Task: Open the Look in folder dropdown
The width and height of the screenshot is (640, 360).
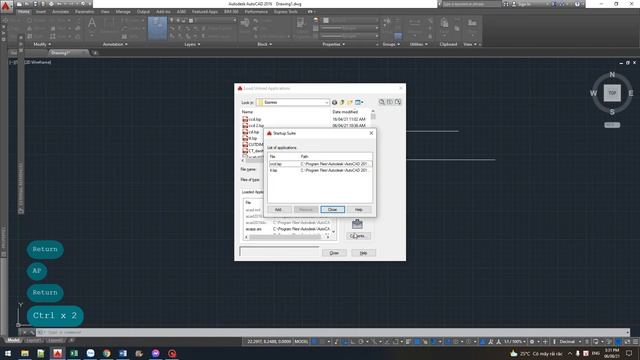Action: (x=292, y=102)
